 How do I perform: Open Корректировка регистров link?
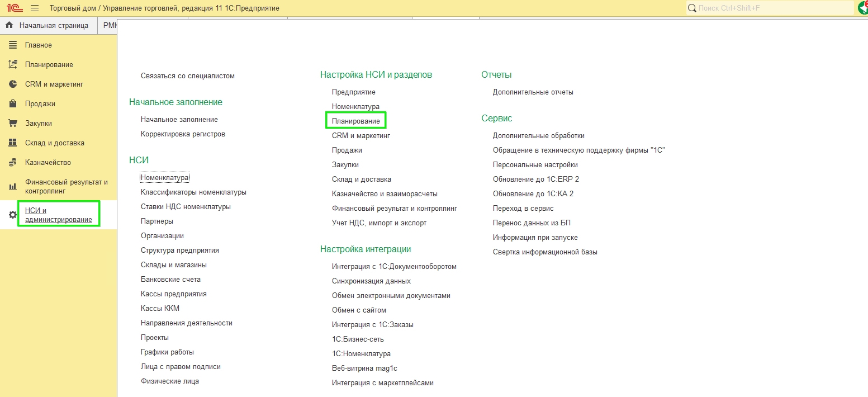coord(183,134)
